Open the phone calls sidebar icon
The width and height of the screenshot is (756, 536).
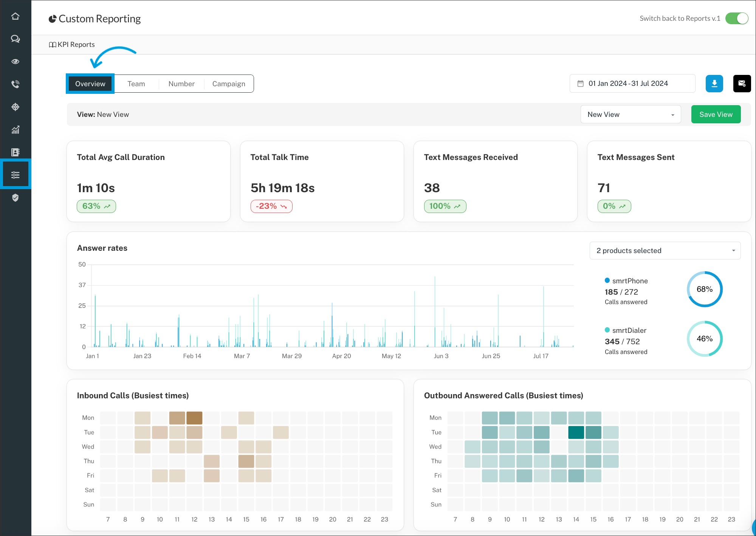point(15,84)
